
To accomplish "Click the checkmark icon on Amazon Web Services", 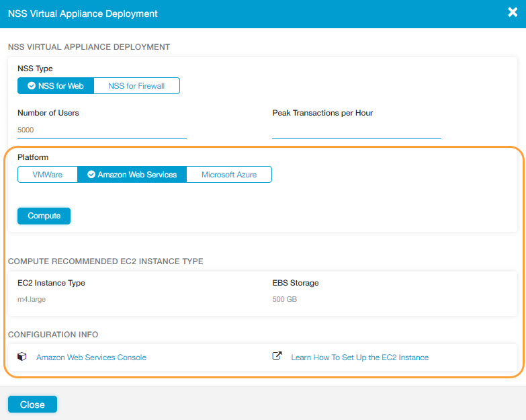I will [x=91, y=175].
